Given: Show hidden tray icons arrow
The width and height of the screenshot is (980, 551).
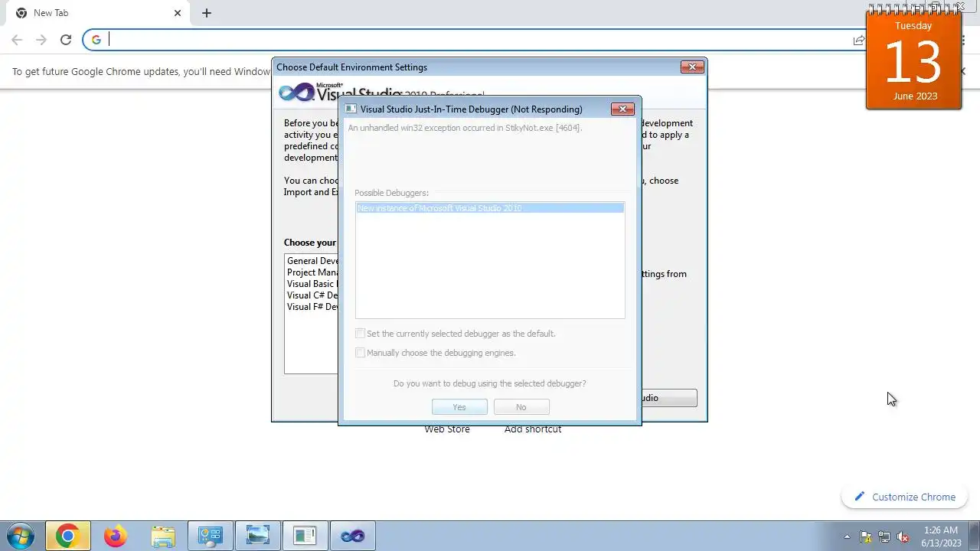Looking at the screenshot, I should click(847, 536).
